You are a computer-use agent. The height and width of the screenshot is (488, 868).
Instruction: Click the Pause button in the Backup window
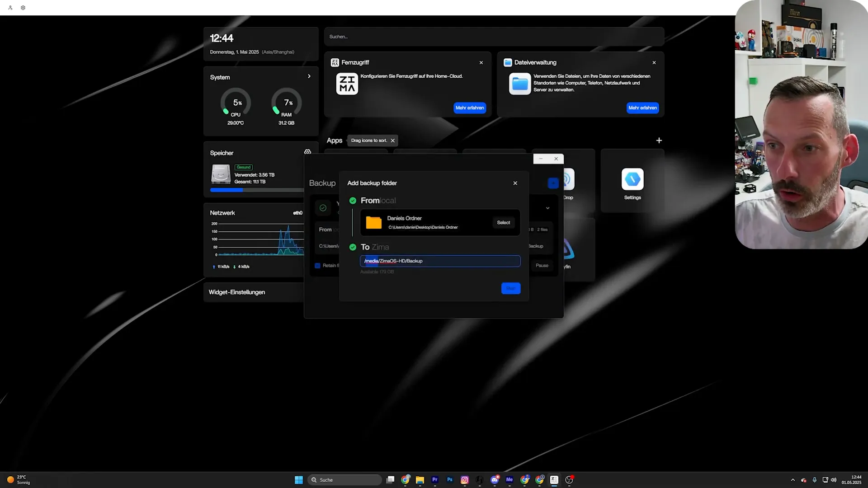coord(542,265)
